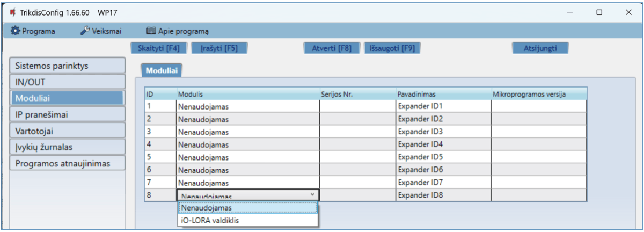Open Sistemos parinktys in the sidebar
644x232 pixels.
[67, 66]
